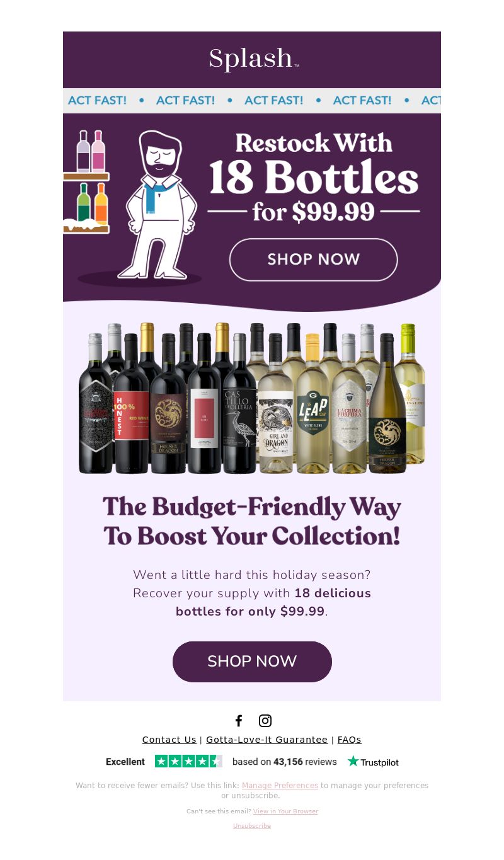Click the Unsubscribe link
The width and height of the screenshot is (504, 860).
[252, 826]
